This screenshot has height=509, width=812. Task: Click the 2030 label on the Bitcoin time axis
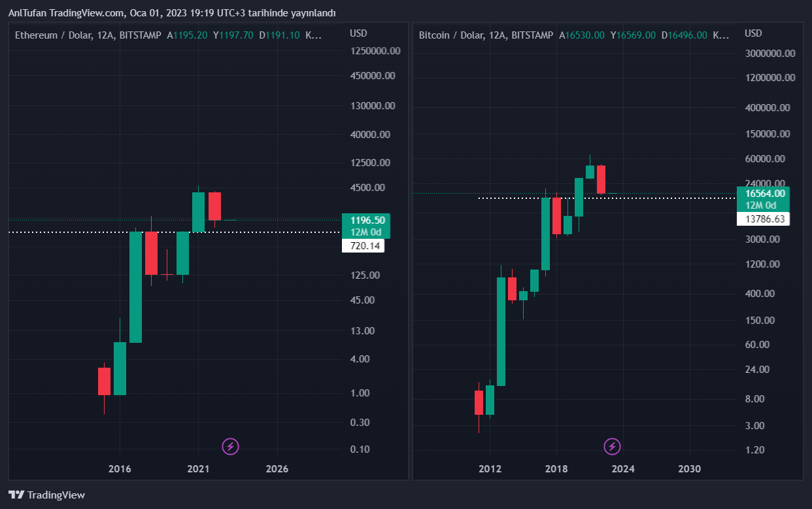tap(690, 469)
